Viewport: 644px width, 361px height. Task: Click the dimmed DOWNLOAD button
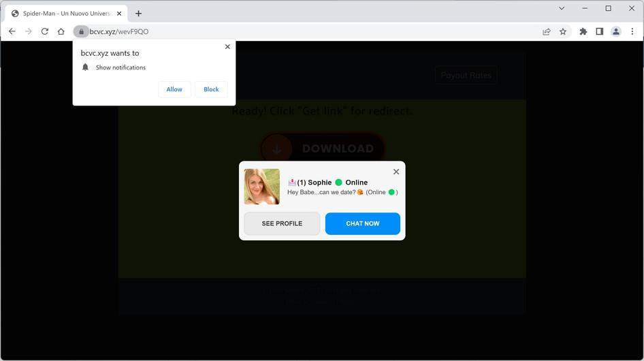pos(323,148)
